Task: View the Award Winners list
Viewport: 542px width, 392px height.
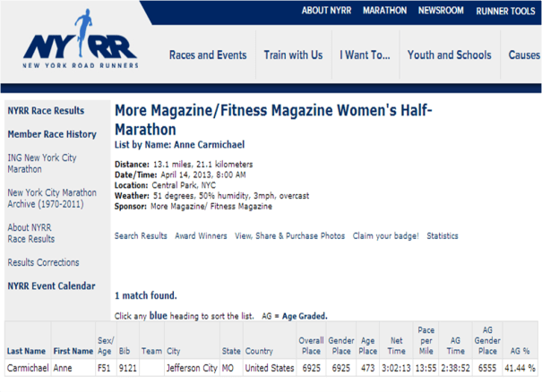Action: [201, 236]
